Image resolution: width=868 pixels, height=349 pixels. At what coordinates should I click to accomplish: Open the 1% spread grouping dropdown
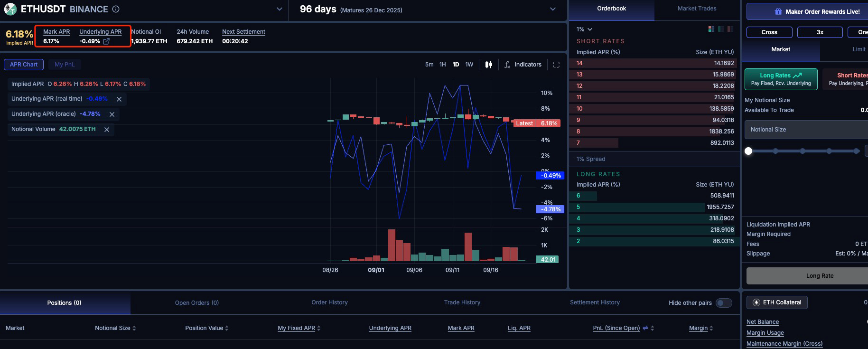click(x=584, y=29)
